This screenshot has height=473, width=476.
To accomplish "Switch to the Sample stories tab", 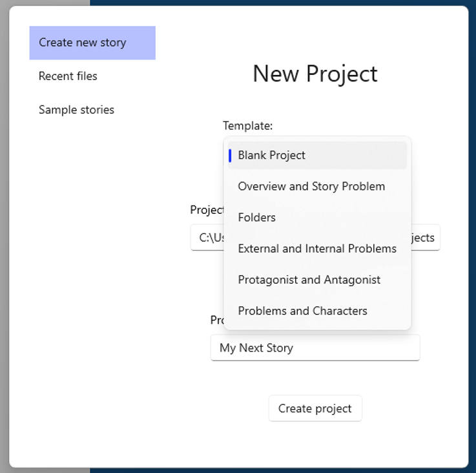I will tap(76, 110).
